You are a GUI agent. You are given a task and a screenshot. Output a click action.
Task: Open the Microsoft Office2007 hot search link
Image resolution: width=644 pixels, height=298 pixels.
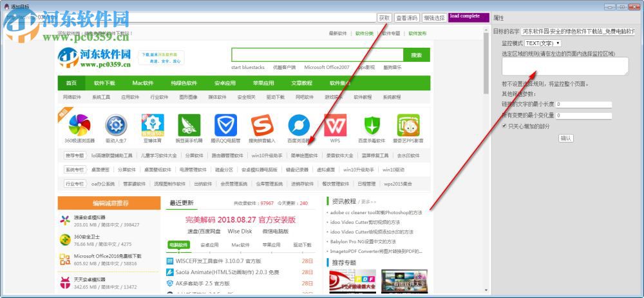pos(327,67)
